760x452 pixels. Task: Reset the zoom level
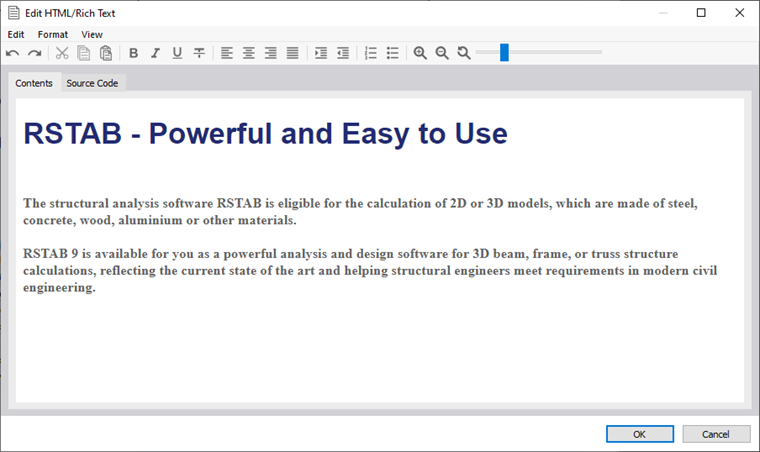[464, 53]
